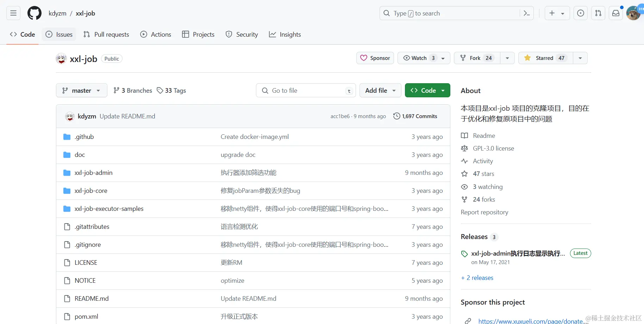Viewport: 644px width, 324px height.
Task: View the 3 Branches link
Action: pos(133,91)
